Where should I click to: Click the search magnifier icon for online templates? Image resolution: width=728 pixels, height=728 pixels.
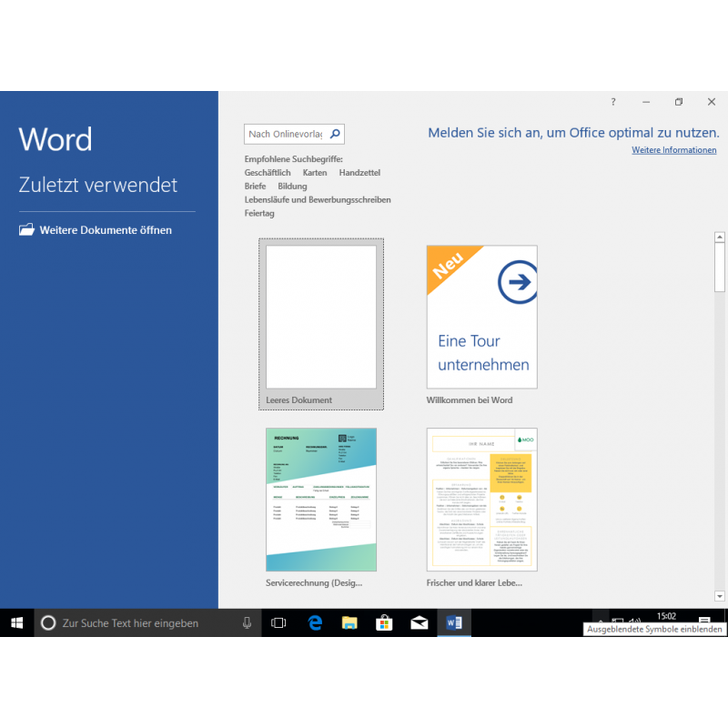tap(335, 134)
